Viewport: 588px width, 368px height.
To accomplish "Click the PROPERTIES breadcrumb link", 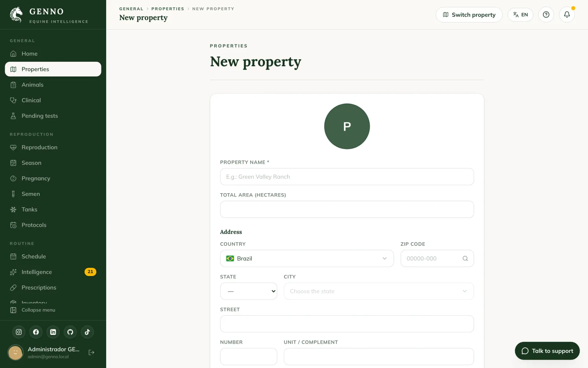I will [168, 9].
